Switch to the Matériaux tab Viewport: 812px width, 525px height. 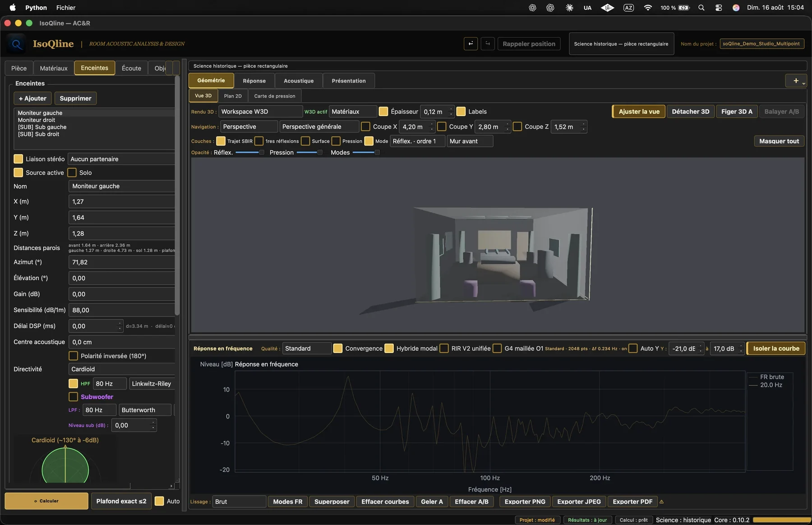[x=54, y=68]
